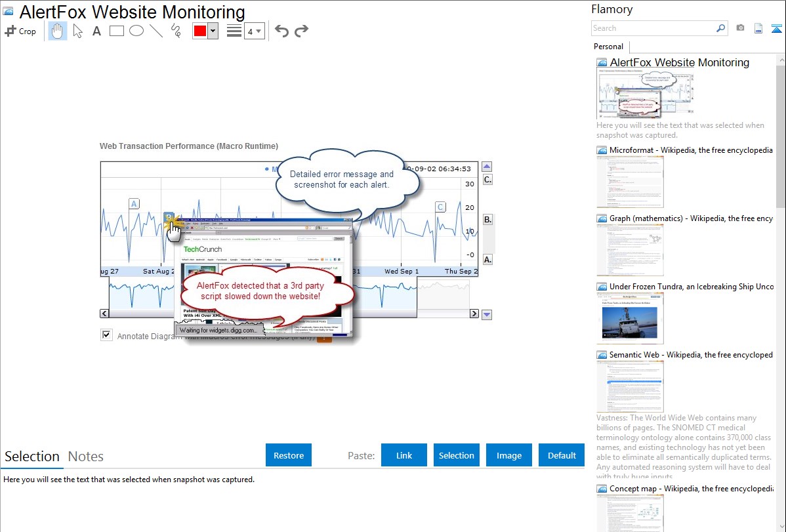Click chart scroll left arrow

tap(104, 314)
